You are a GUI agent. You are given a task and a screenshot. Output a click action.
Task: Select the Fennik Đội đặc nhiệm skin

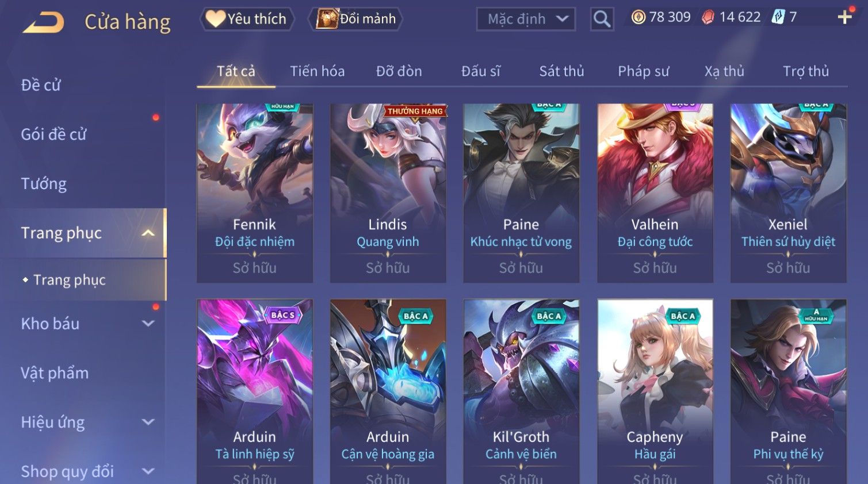coord(255,193)
